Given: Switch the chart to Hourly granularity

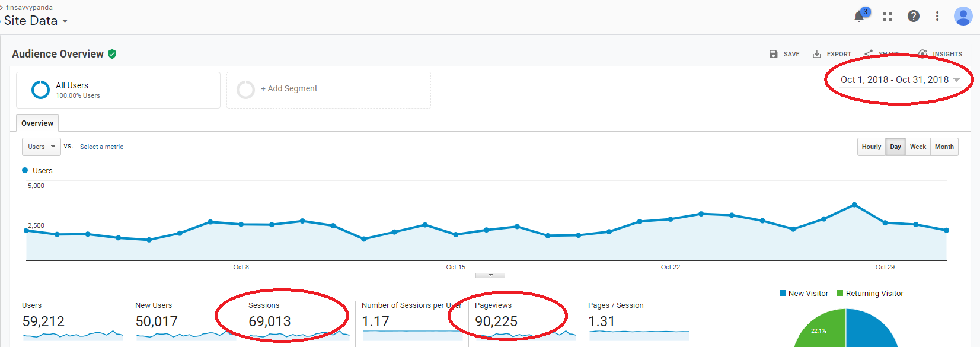Looking at the screenshot, I should [872, 147].
